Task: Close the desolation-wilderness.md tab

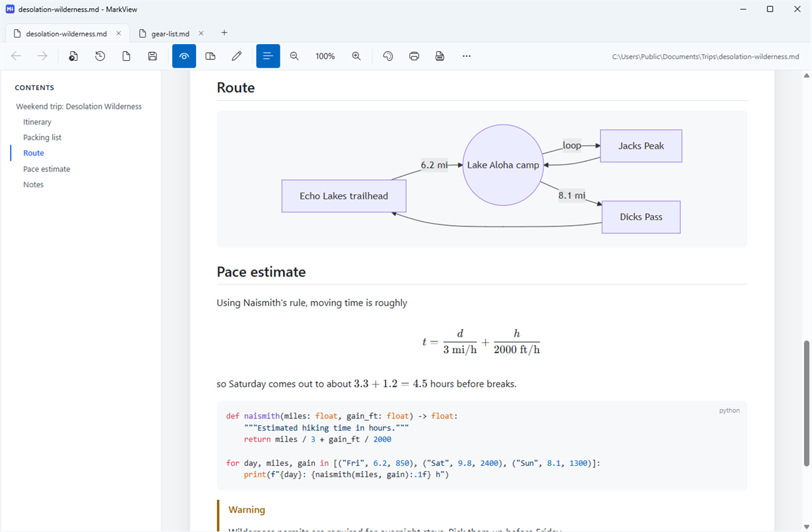Action: pyautogui.click(x=119, y=33)
